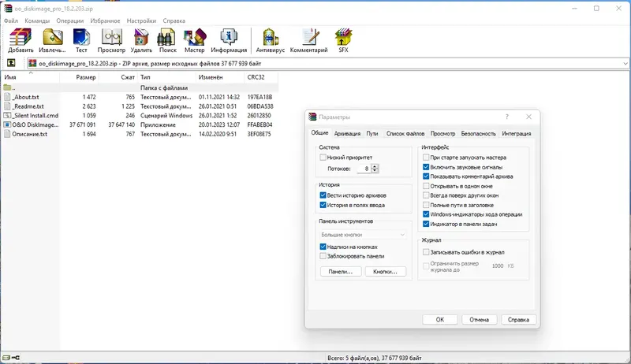Toggle Надписи на кнопках checkbox
This screenshot has height=364, width=631.
tap(323, 247)
